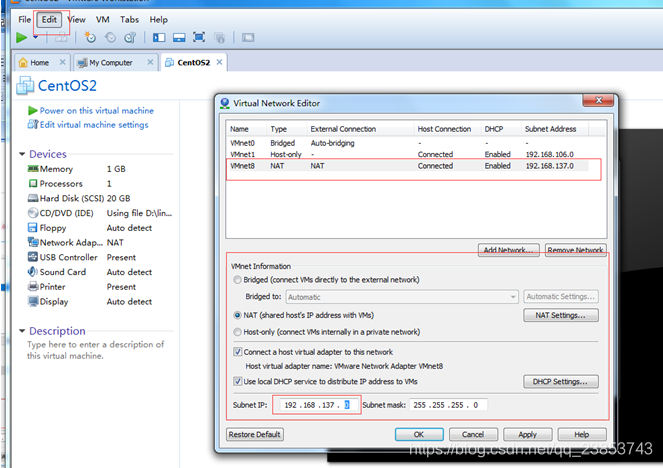The width and height of the screenshot is (663, 468).
Task: Toggle the library sidebar view icon
Action: click(x=159, y=38)
